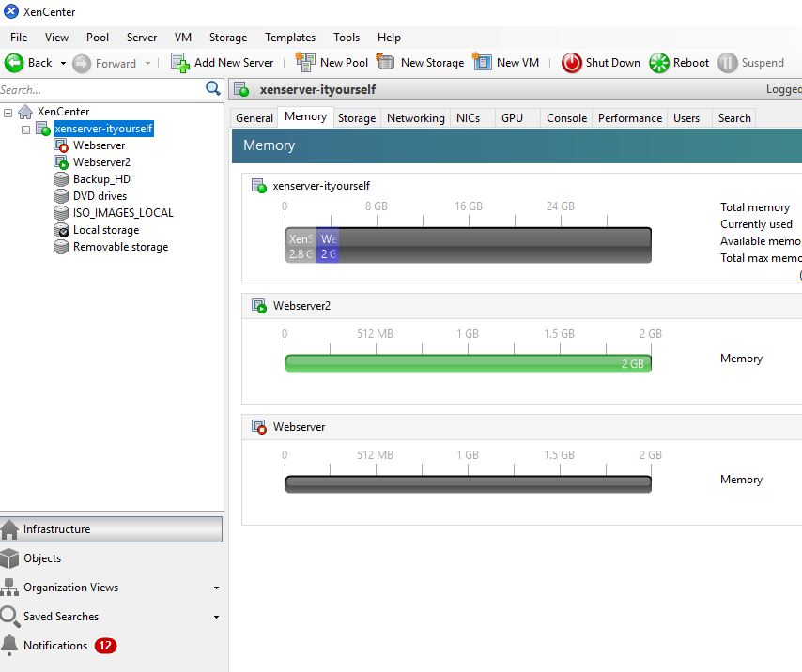Select the DVD drives storage icon
This screenshot has height=672, width=802.
pyautogui.click(x=61, y=196)
